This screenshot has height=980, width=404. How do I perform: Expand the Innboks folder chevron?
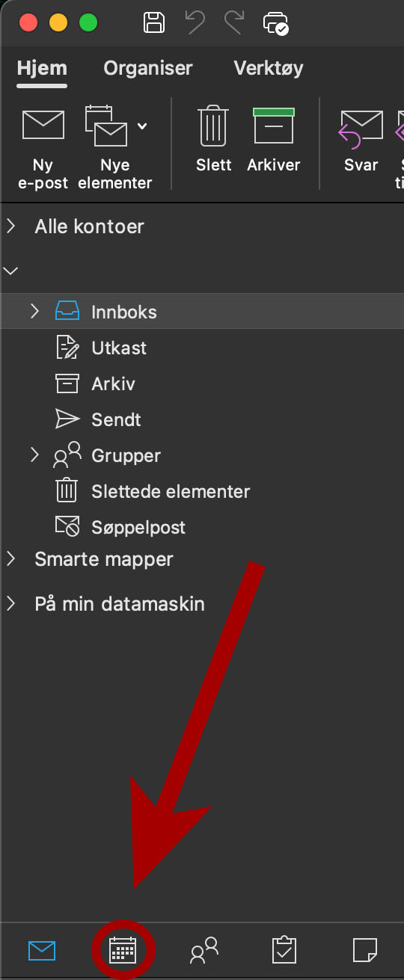click(x=34, y=311)
